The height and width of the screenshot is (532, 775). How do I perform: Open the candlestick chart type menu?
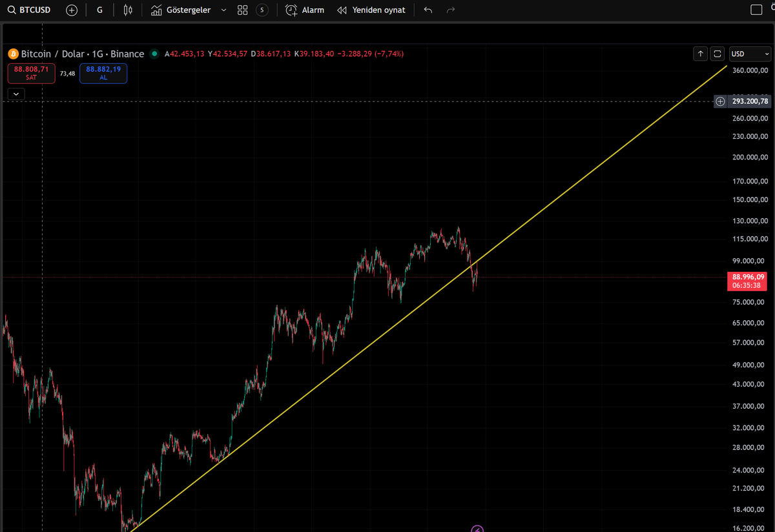coord(128,10)
